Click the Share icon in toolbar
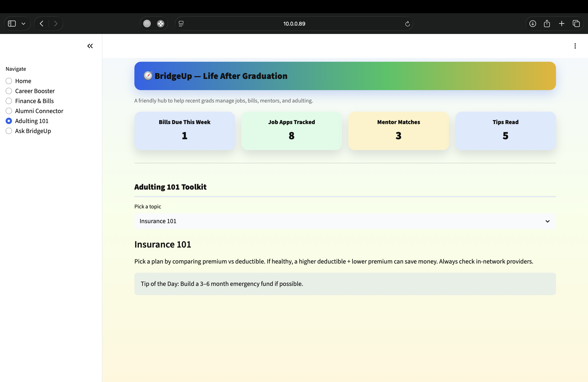588x382 pixels. coord(547,24)
